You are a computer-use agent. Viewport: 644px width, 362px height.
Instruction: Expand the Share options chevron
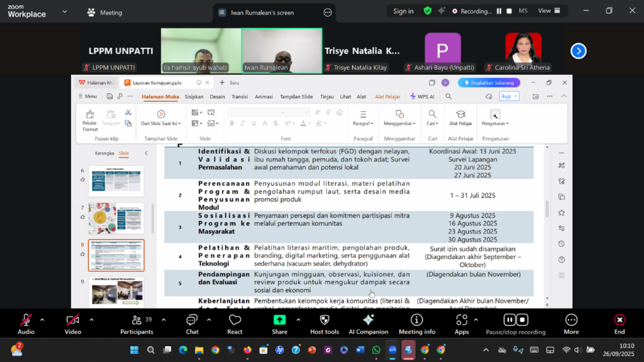click(x=298, y=319)
